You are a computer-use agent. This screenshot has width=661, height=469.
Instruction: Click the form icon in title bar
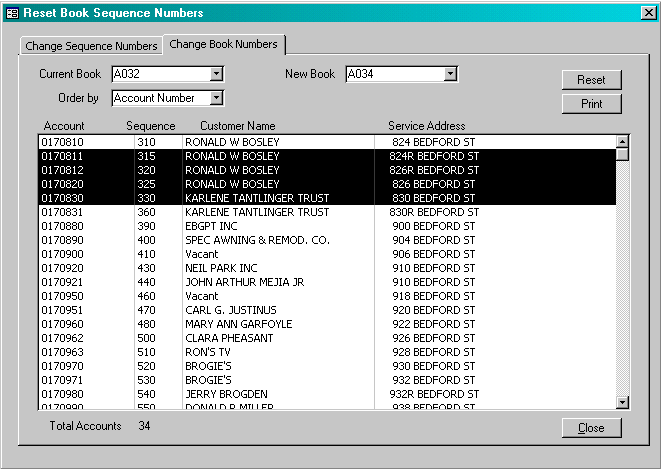12,13
